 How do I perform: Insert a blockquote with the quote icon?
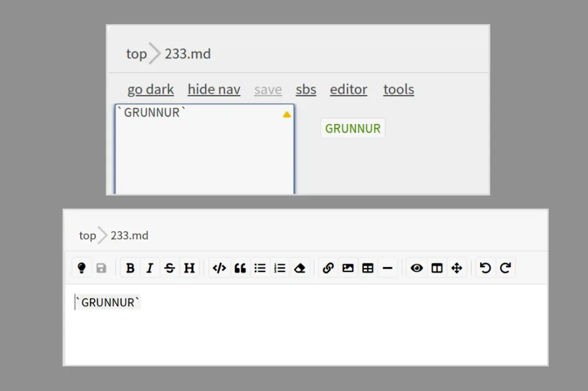click(240, 268)
